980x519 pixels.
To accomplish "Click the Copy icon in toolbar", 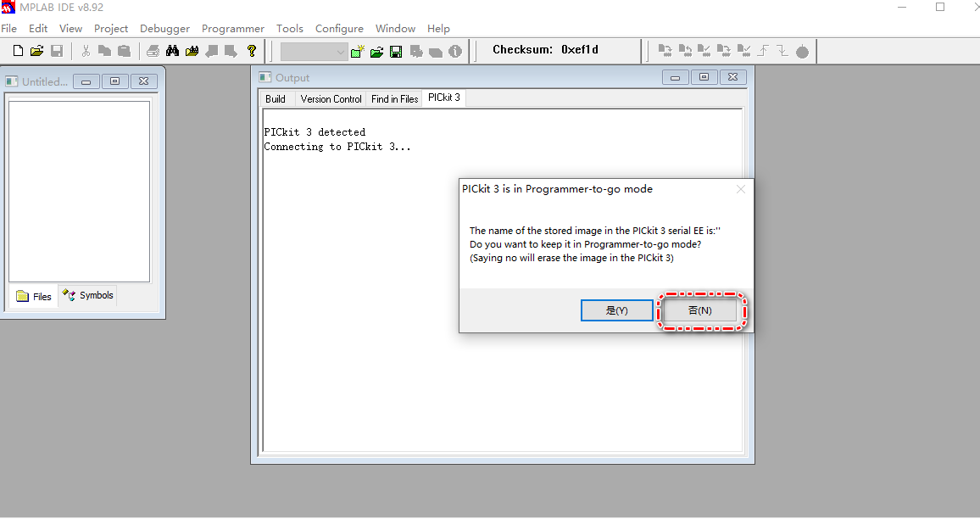I will point(104,51).
